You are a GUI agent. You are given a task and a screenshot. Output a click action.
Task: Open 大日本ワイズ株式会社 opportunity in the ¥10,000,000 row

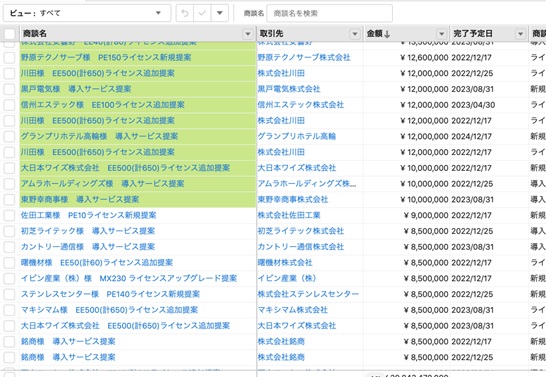click(125, 168)
